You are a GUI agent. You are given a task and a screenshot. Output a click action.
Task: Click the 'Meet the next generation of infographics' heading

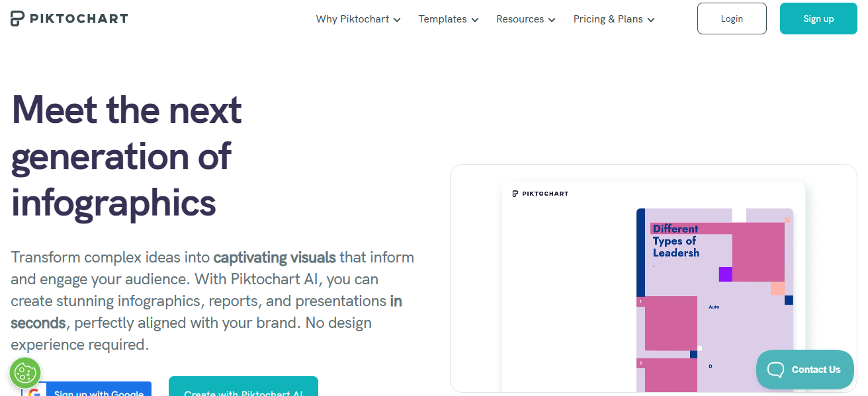(x=126, y=156)
